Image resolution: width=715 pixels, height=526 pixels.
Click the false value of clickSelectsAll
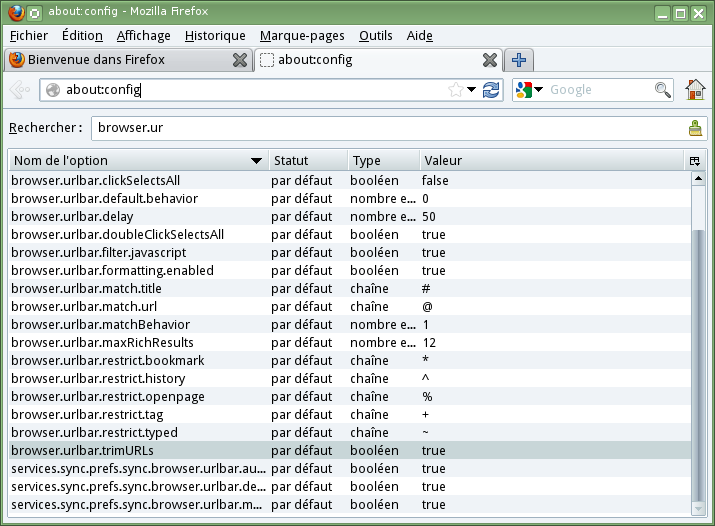point(435,180)
